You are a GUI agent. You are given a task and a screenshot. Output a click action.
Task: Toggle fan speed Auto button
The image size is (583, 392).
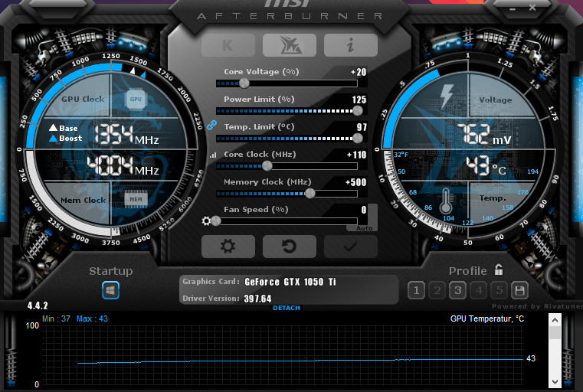point(364,228)
